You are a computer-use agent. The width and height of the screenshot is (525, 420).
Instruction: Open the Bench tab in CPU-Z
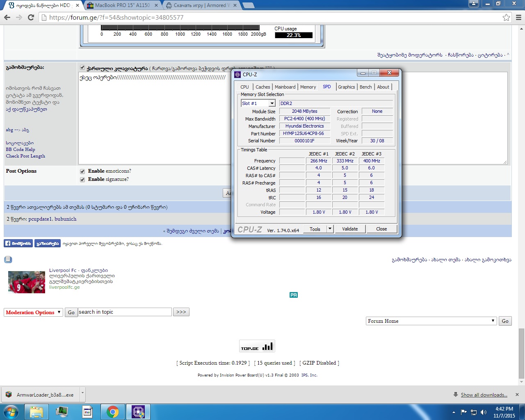point(366,87)
